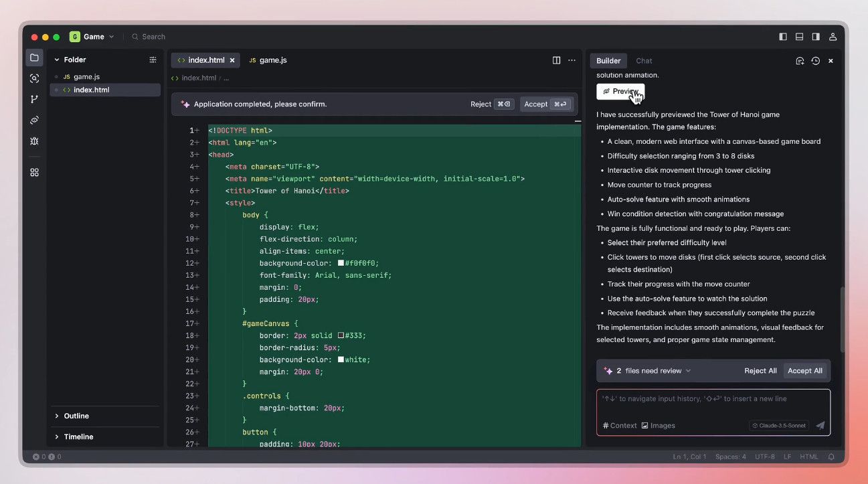Start a new chat session icon
This screenshot has width=868, height=484.
(x=800, y=61)
